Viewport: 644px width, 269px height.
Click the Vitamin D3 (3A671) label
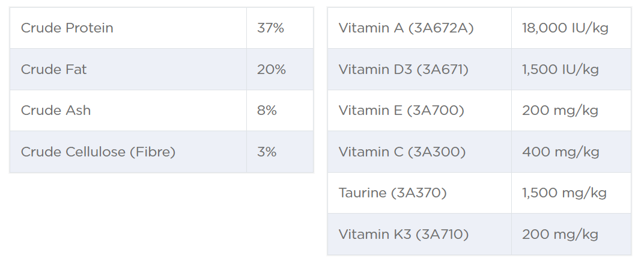(404, 69)
